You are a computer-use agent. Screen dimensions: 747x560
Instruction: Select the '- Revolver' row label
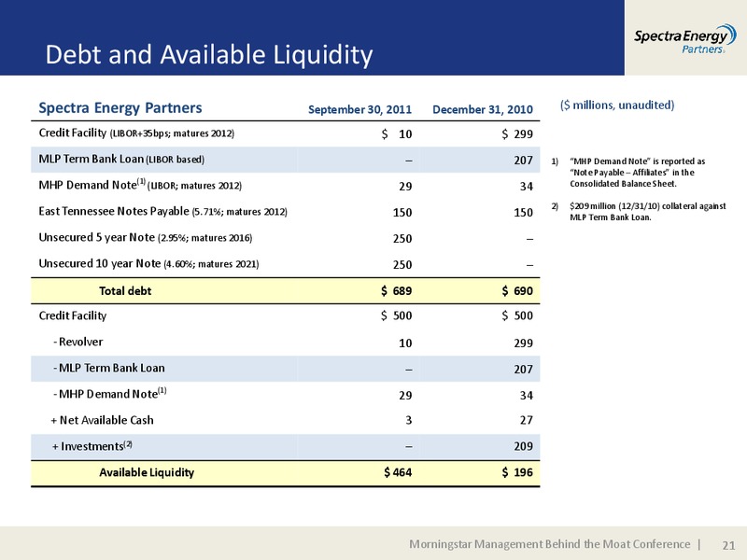(x=78, y=342)
